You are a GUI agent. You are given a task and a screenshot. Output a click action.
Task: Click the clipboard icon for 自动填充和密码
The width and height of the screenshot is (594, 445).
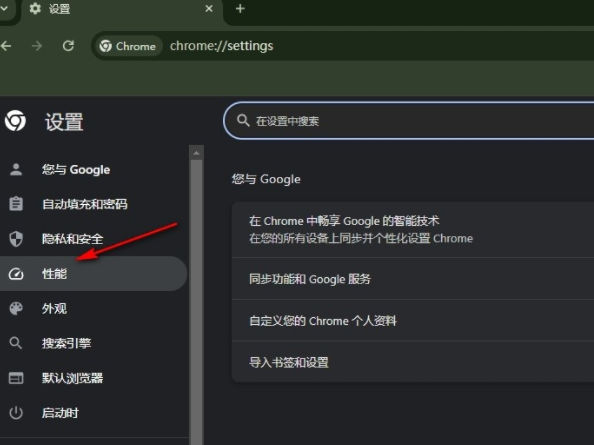pos(16,204)
